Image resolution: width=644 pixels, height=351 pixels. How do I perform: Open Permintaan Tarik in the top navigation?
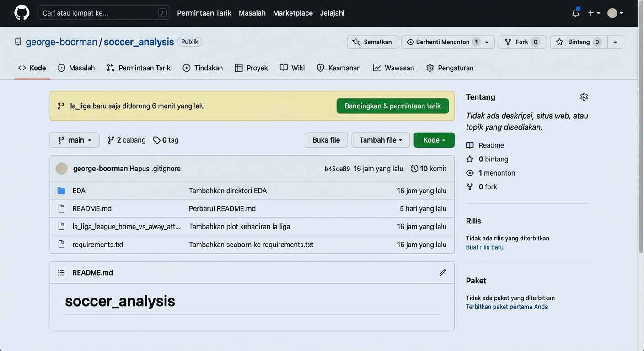coord(204,13)
